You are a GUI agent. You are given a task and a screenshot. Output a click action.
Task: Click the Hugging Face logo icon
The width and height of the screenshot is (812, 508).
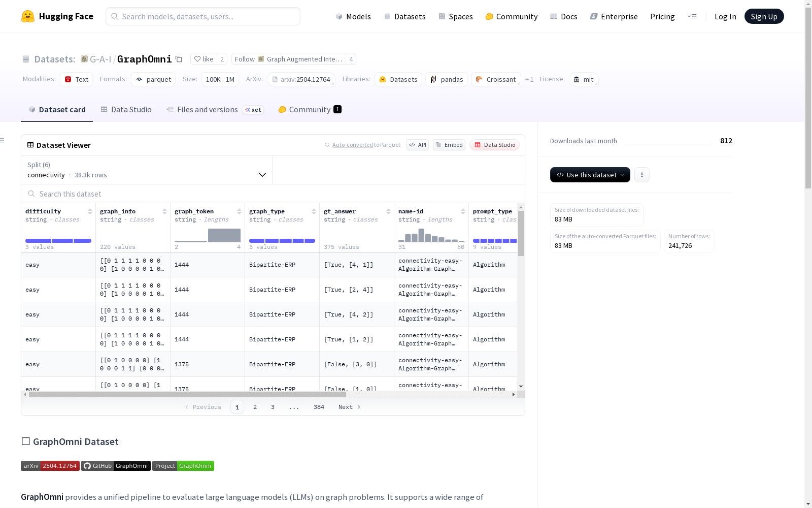tap(28, 16)
